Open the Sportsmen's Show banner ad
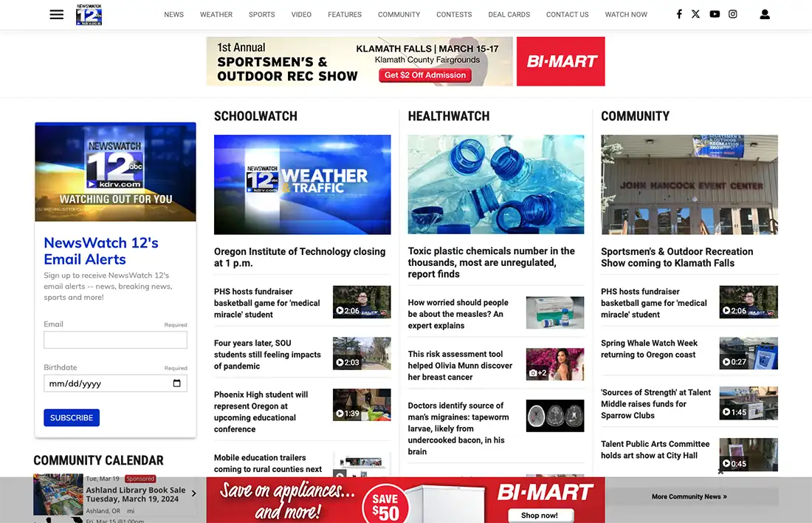812x523 pixels. [x=359, y=61]
